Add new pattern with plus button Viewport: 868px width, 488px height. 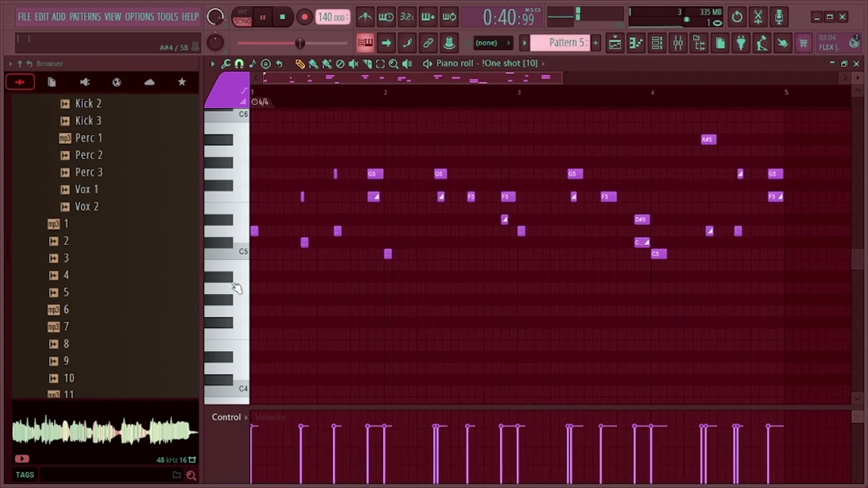click(595, 43)
